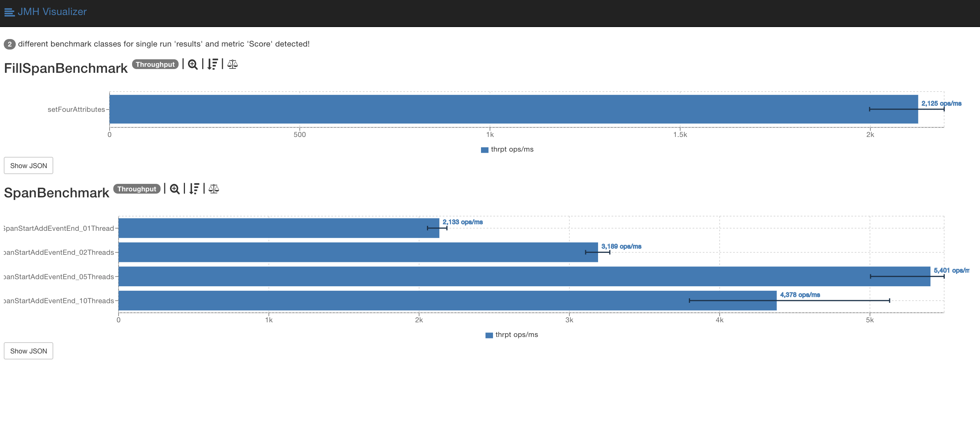Toggle the Throughput badge on SpanBenchmark
Screen dimensions: 980x424
(137, 189)
